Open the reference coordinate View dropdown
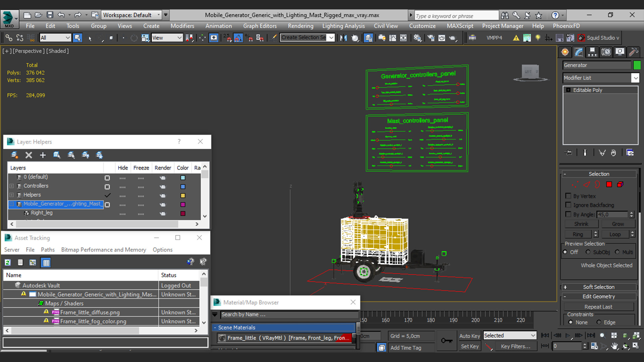The image size is (644, 362). tap(167, 38)
